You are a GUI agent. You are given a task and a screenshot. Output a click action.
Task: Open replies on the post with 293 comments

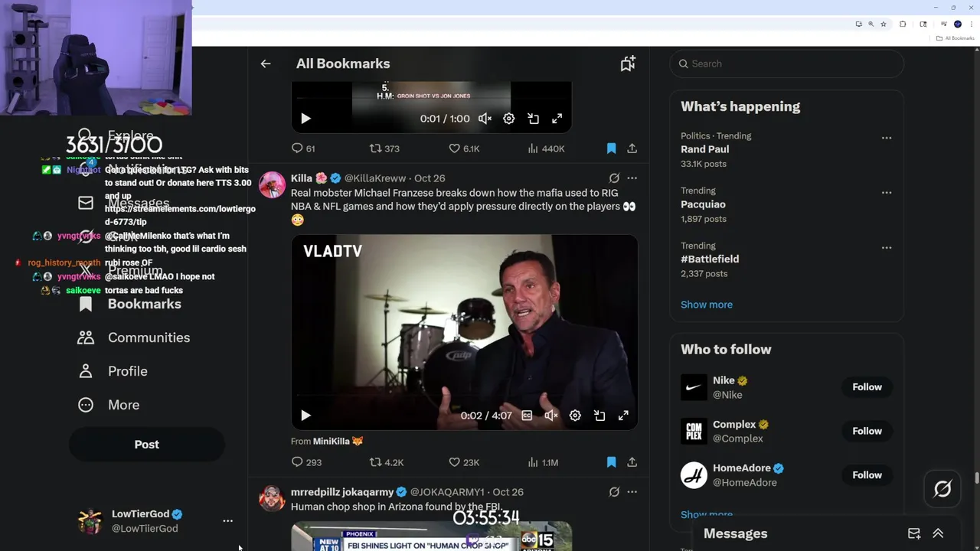306,462
